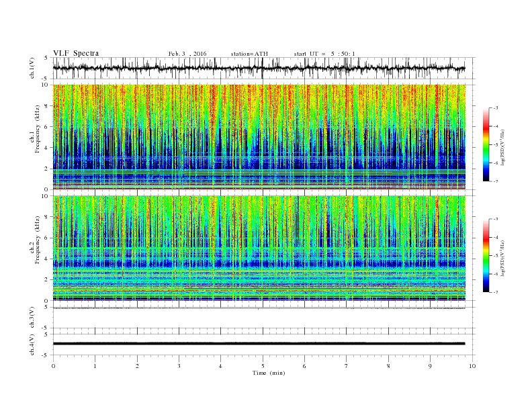Click the time axis tick label "6"
Viewport: 532px width, 411px height.
tap(304, 366)
